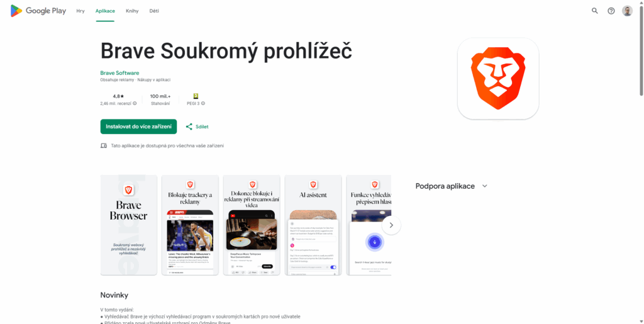
Task: Click the Brave lion app icon
Action: [498, 79]
